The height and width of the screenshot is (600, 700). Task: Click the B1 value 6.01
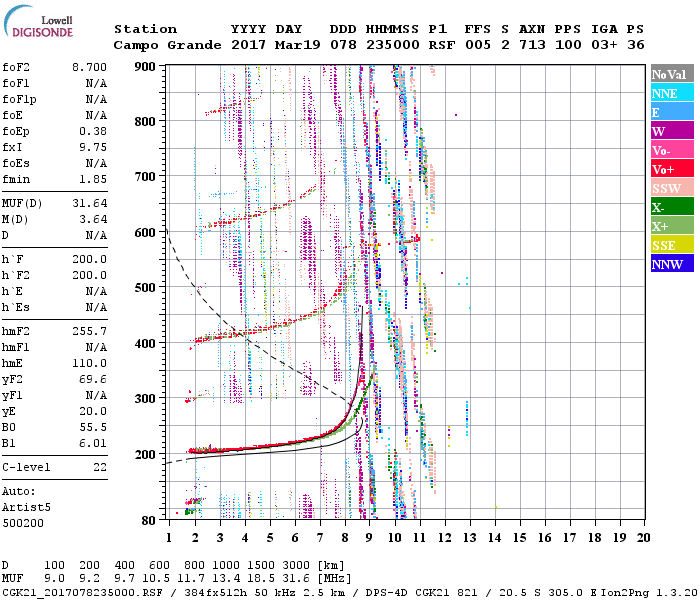tap(93, 443)
